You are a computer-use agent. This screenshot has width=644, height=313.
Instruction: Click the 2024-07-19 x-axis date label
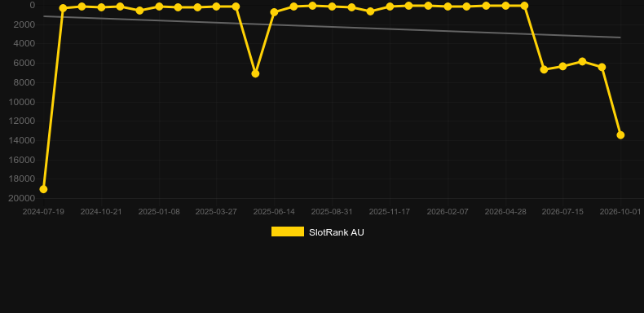[43, 212]
